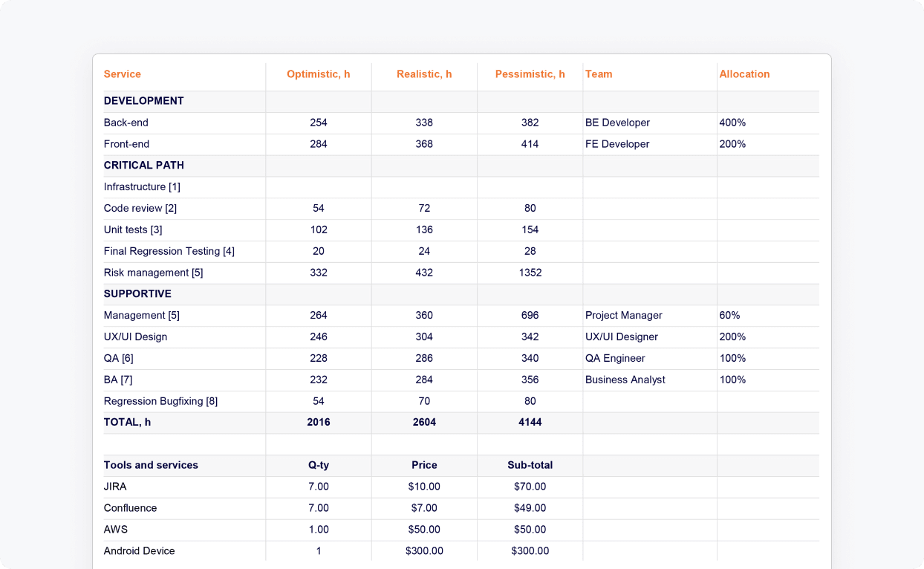Click the Infrastructure [1] service cell
The width and height of the screenshot is (924, 569).
pyautogui.click(x=142, y=187)
